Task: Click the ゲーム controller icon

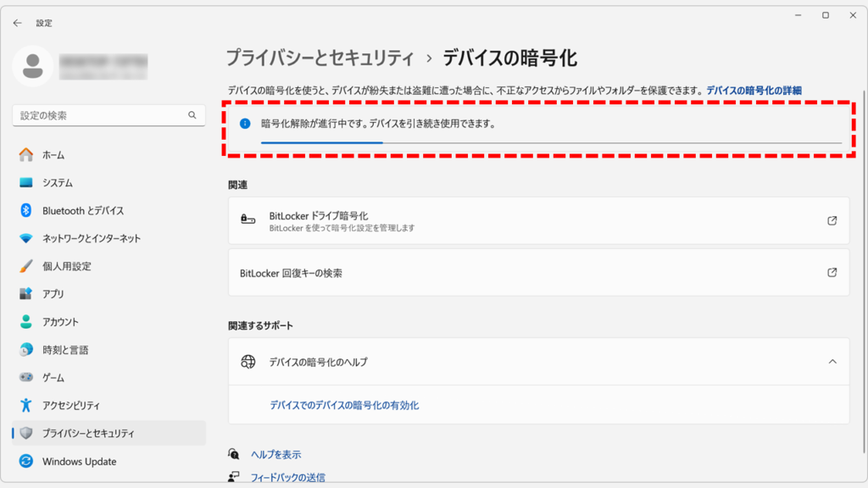Action: point(26,377)
